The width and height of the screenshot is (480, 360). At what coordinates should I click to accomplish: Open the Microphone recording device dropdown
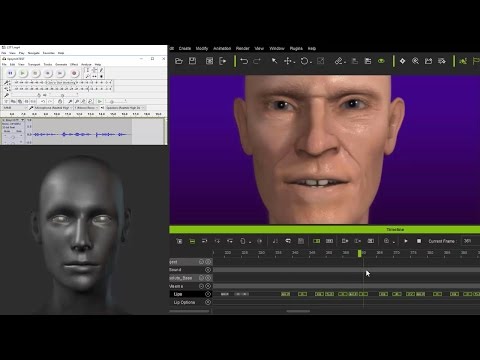point(52,108)
